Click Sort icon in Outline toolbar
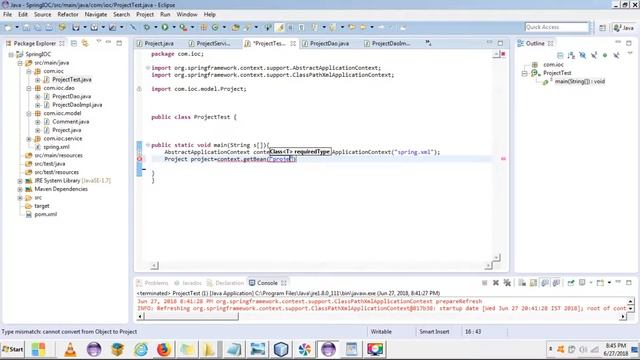The width and height of the screenshot is (640, 360). tap(571, 55)
